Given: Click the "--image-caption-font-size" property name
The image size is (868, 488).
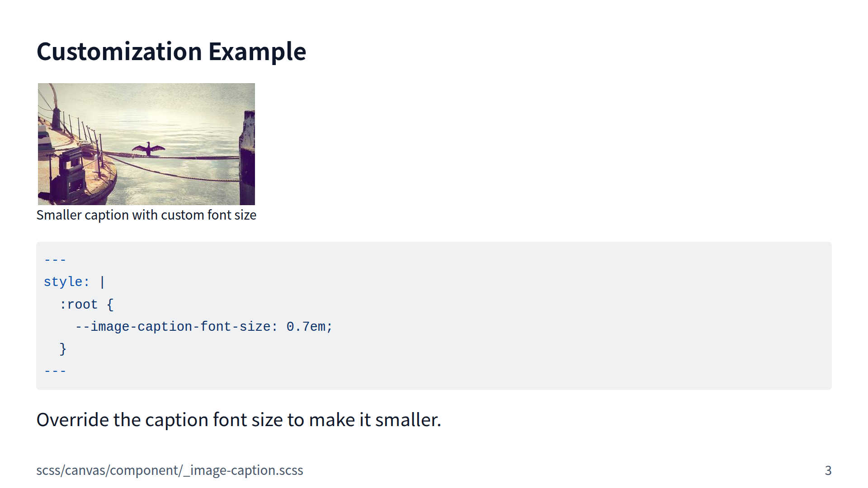Looking at the screenshot, I should [x=175, y=327].
